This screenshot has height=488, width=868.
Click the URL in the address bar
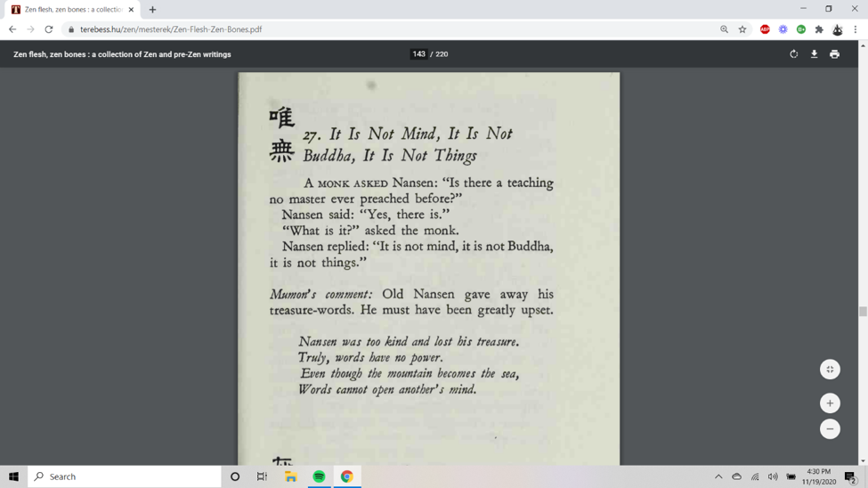pos(171,29)
